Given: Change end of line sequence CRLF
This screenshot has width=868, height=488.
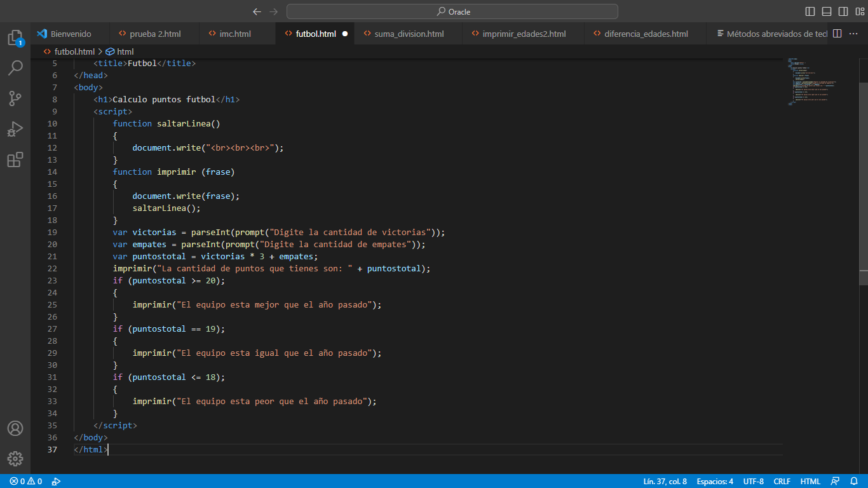Looking at the screenshot, I should tap(782, 482).
